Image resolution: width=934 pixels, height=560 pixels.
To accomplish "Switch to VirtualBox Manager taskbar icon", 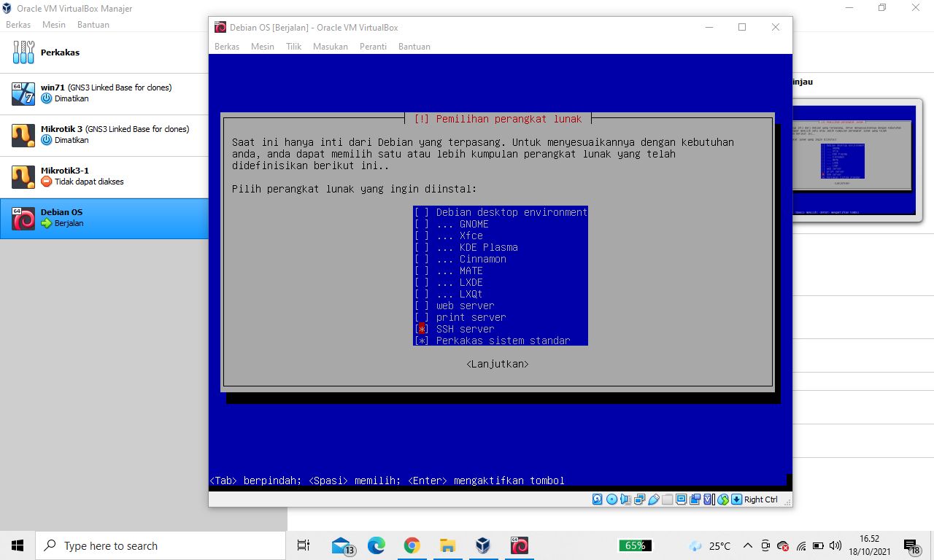I will coord(482,545).
